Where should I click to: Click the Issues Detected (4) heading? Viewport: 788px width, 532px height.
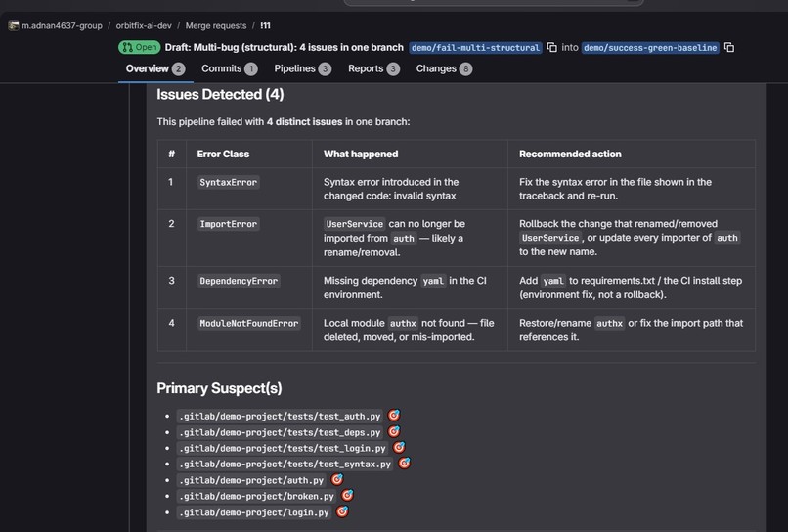(220, 95)
